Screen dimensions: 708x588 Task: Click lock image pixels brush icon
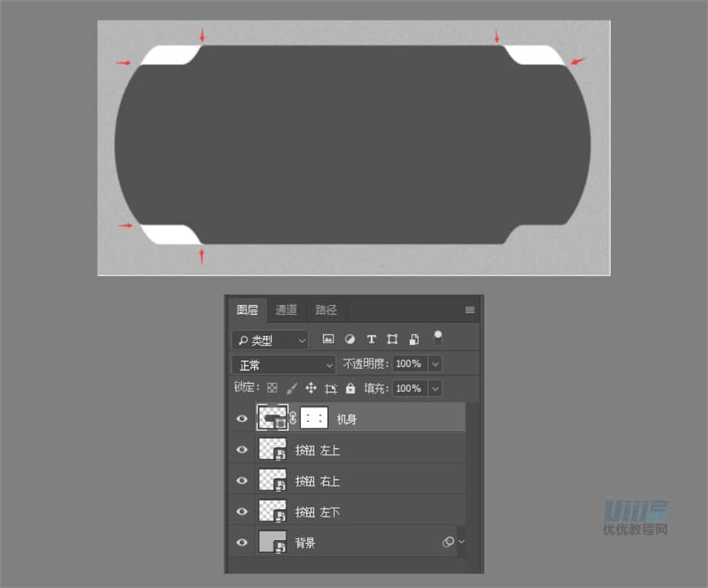292,389
